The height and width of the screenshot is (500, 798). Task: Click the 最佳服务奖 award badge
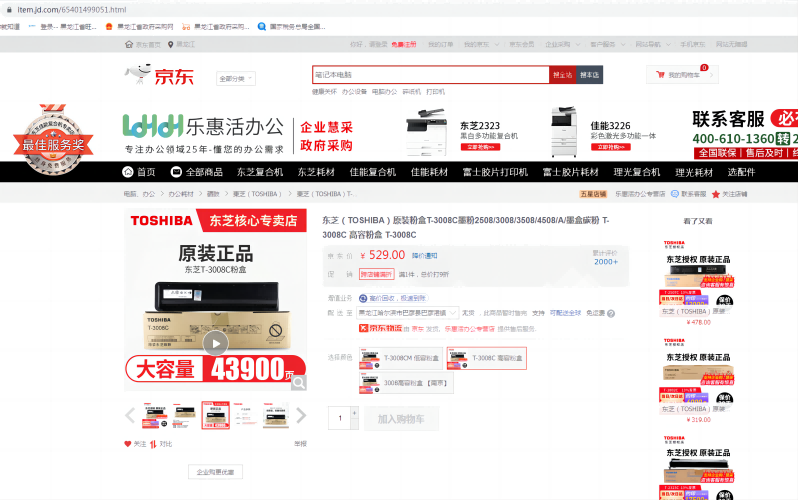[53, 140]
